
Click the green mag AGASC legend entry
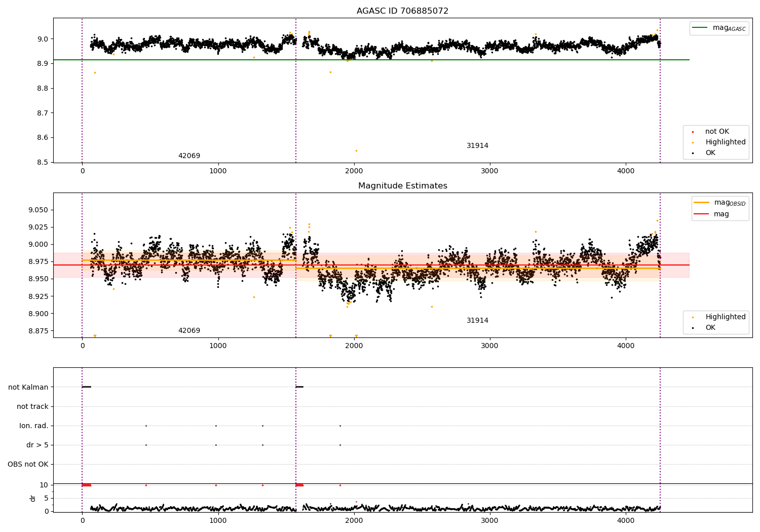coord(719,28)
